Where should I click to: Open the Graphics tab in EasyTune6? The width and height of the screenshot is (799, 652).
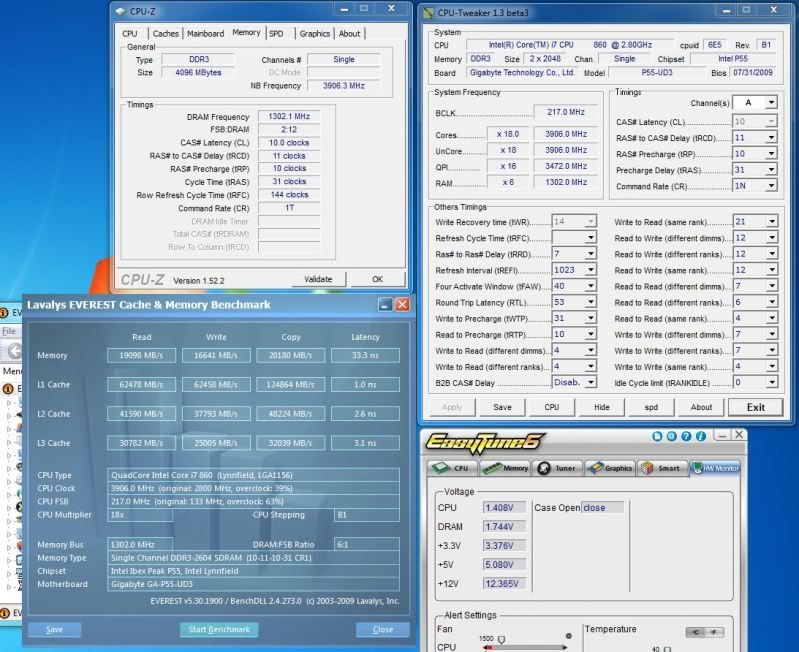pos(610,468)
